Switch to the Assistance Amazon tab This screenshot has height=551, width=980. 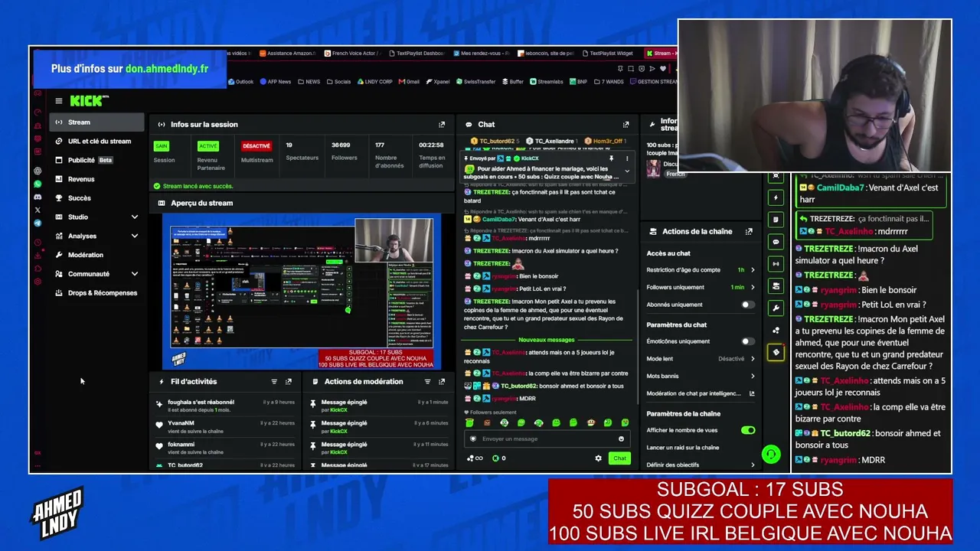[287, 54]
